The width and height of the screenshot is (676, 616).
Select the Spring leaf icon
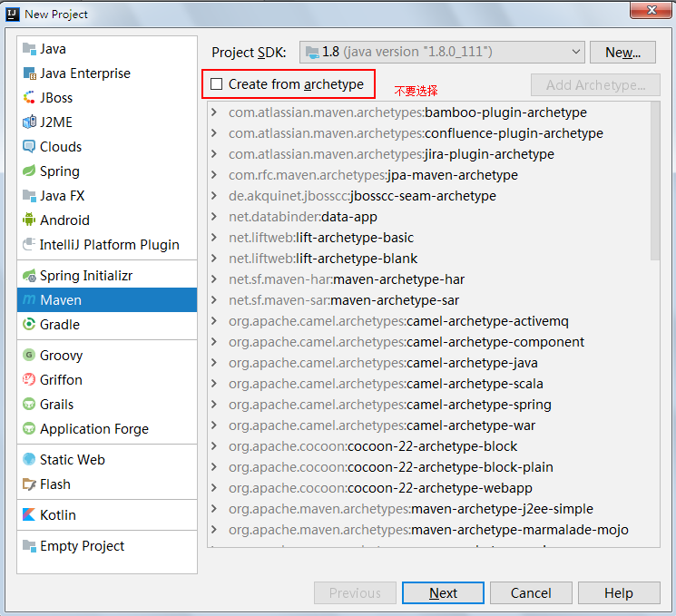(x=29, y=171)
